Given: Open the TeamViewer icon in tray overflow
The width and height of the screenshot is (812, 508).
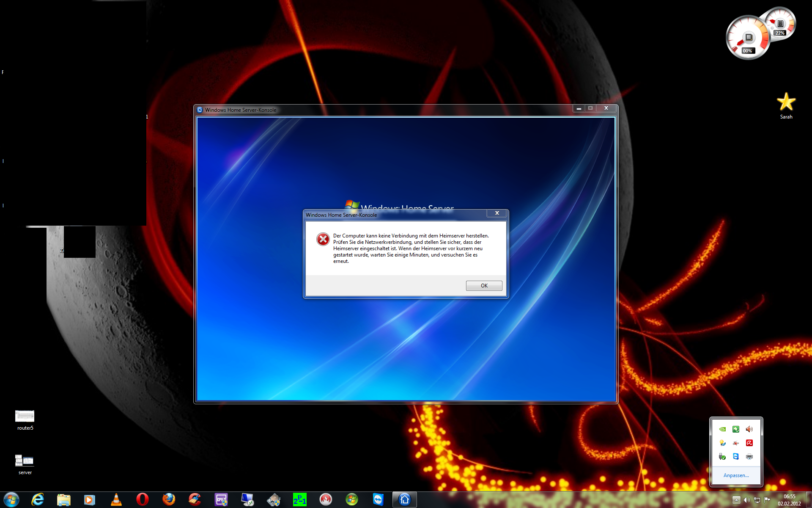Looking at the screenshot, I should [736, 456].
